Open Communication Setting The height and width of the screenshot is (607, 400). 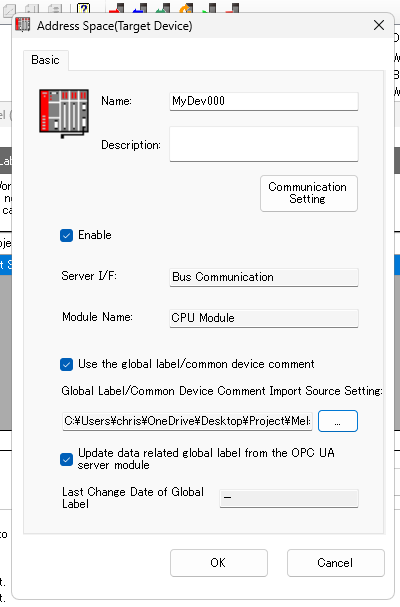309,193
